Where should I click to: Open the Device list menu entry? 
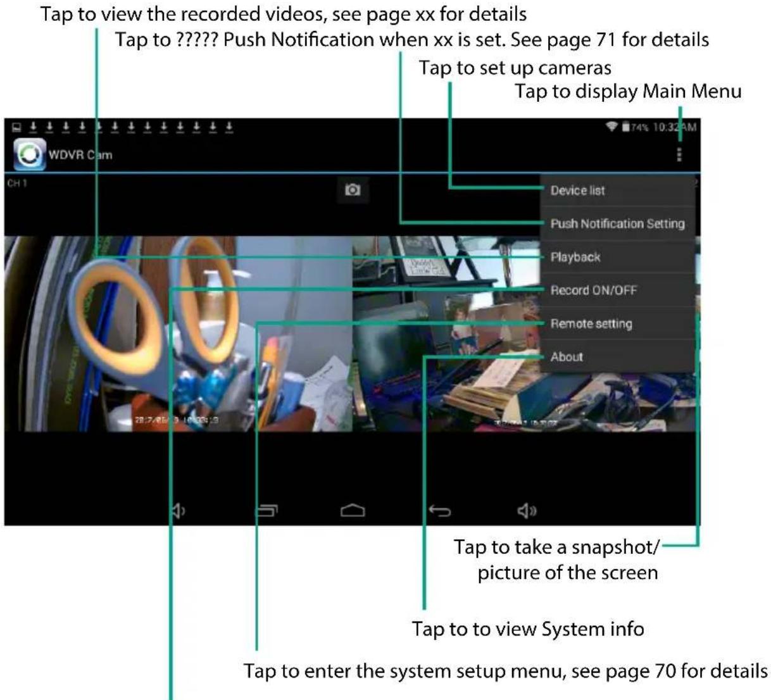tap(617, 190)
